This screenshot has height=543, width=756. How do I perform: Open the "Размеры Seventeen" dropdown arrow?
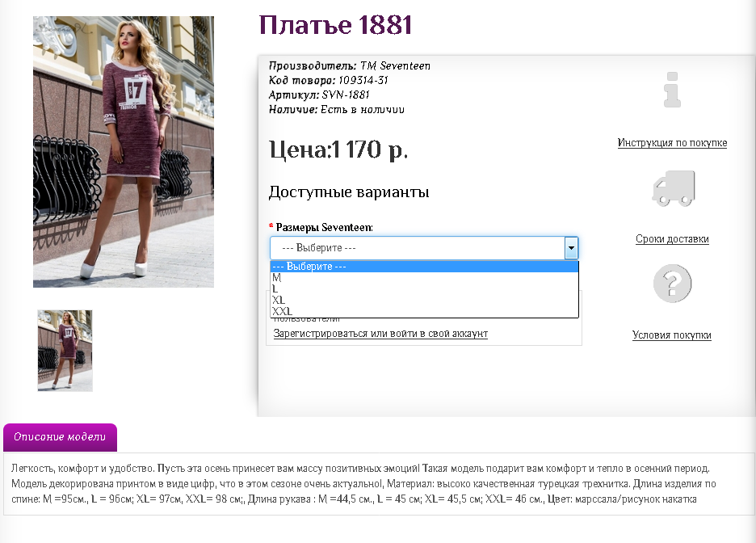point(571,248)
